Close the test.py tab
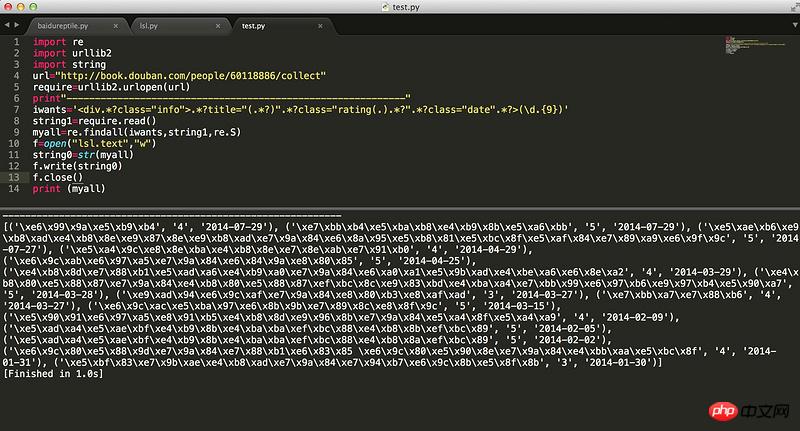 pos(320,26)
